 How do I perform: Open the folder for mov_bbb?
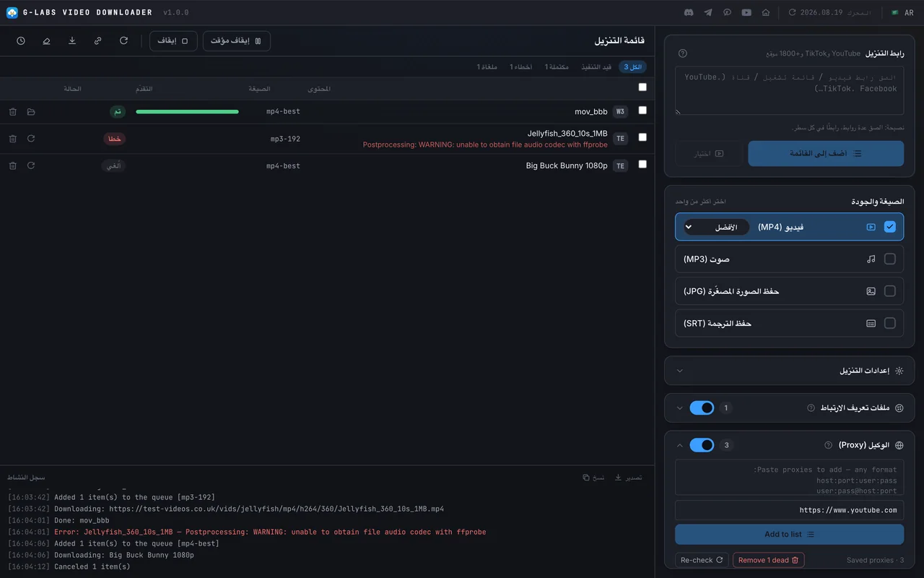(x=31, y=112)
